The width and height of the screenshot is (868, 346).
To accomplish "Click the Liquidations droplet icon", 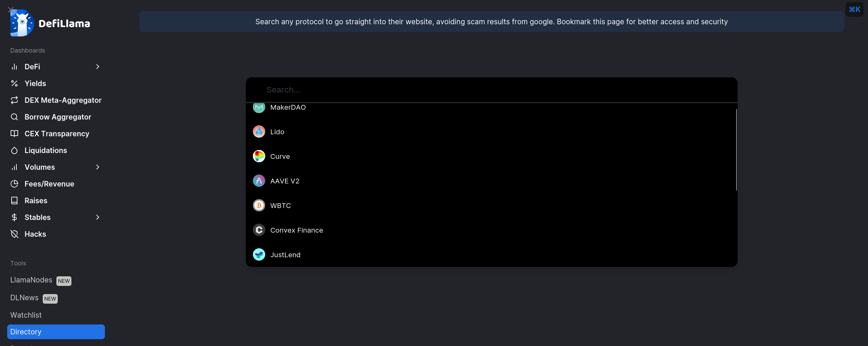I will pos(14,150).
